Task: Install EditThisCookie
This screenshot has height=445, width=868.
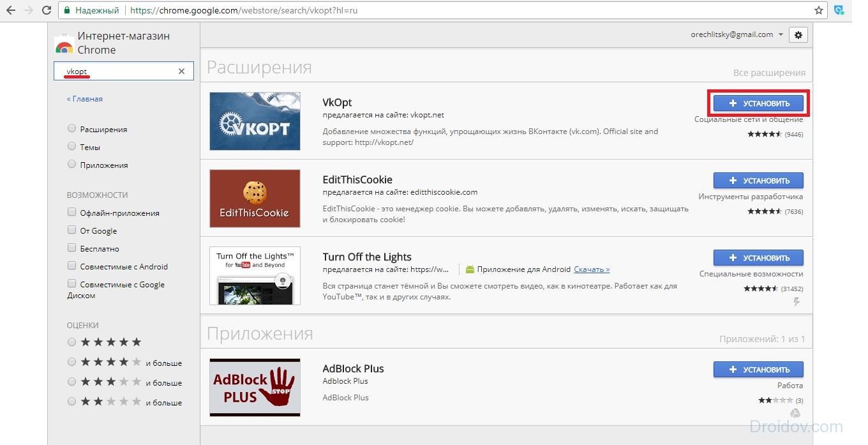Action: tap(758, 180)
